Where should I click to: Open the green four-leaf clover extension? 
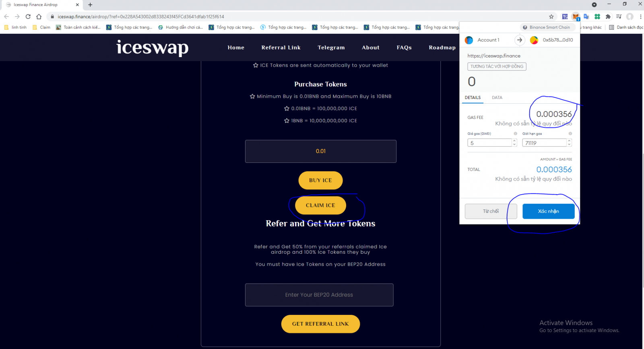tap(597, 16)
